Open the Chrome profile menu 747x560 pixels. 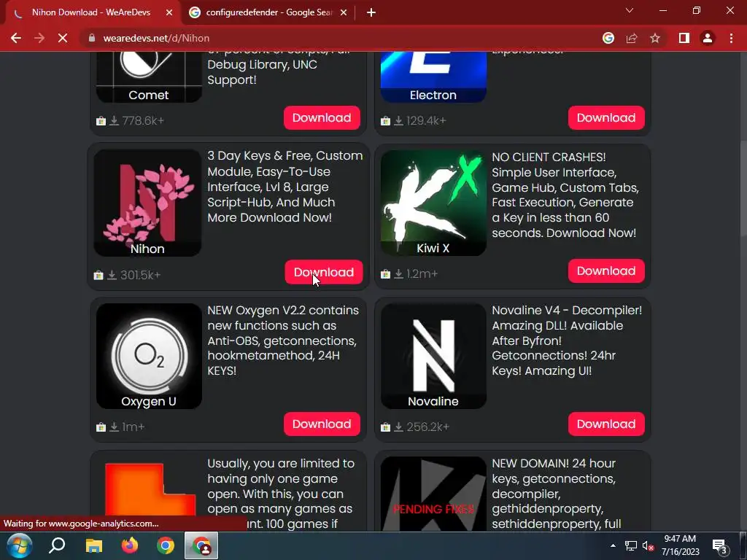708,38
